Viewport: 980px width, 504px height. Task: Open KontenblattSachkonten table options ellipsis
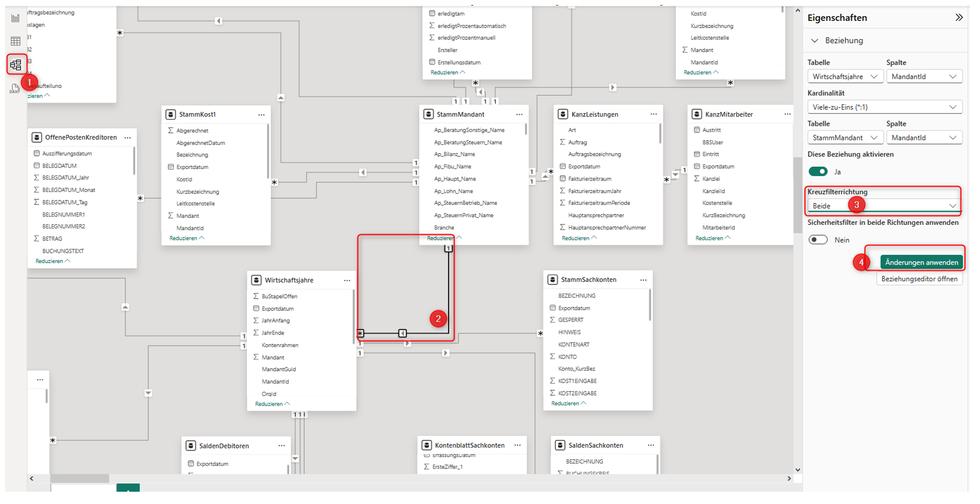point(518,445)
